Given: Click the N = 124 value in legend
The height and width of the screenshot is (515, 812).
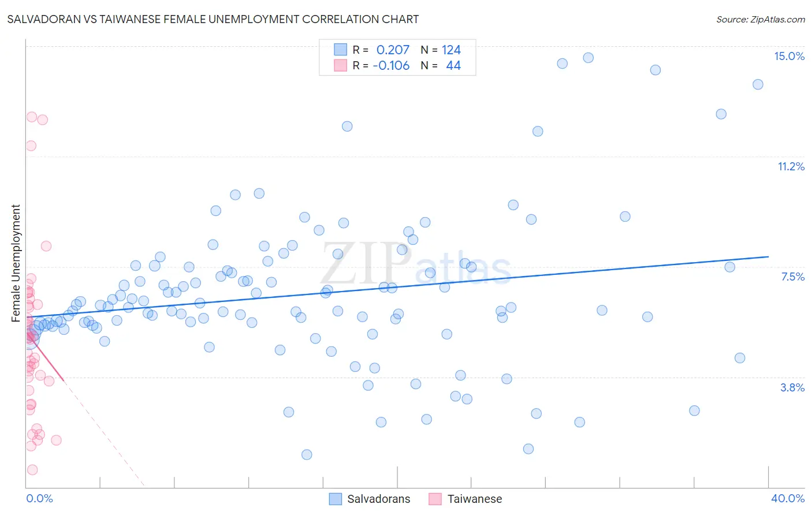Looking at the screenshot, I should point(441,50).
